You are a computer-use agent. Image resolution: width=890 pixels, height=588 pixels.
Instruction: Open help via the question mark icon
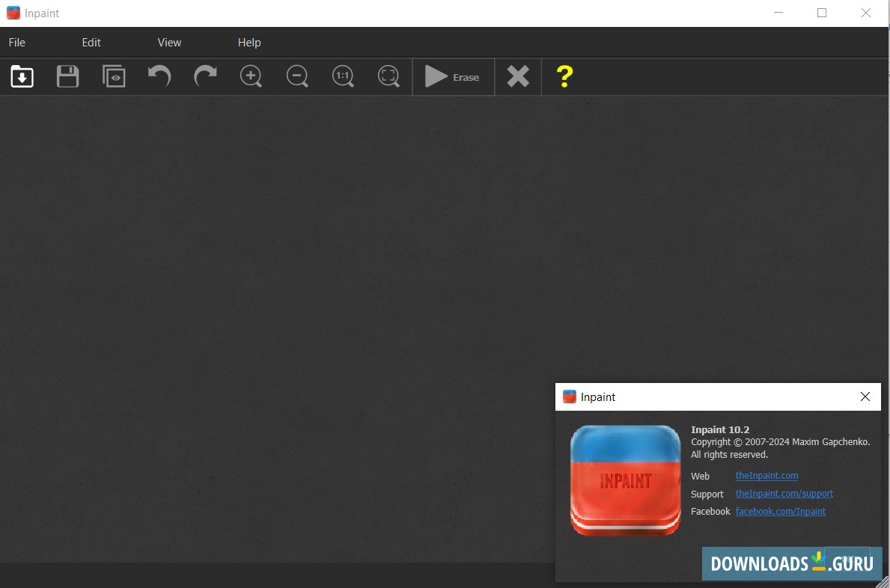(564, 76)
